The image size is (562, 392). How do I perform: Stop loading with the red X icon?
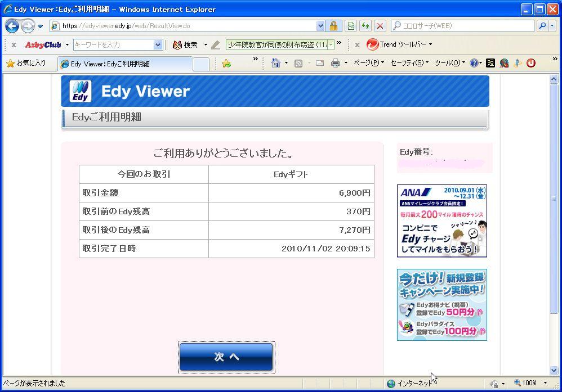(x=380, y=26)
